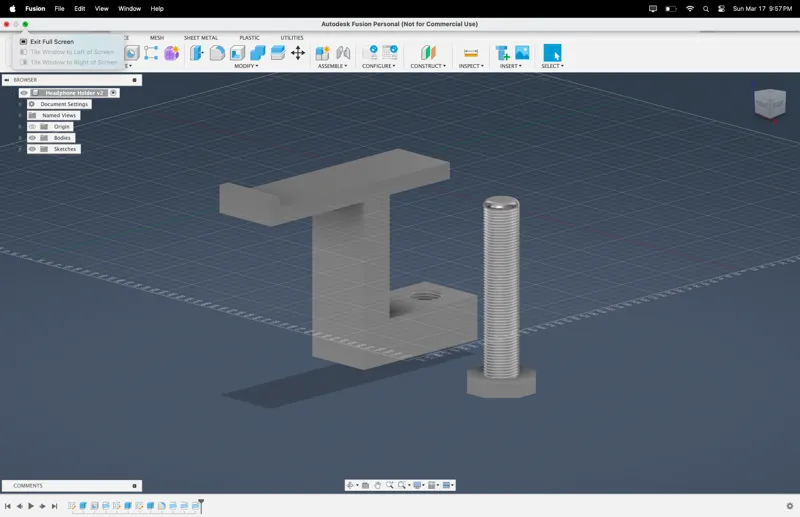
Task: Select the Press Pull tool
Action: click(x=196, y=53)
